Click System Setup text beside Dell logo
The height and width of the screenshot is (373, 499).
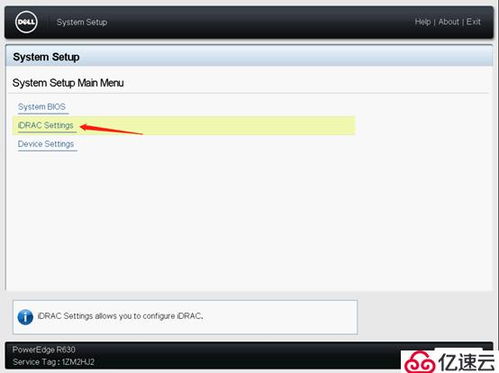coord(82,22)
